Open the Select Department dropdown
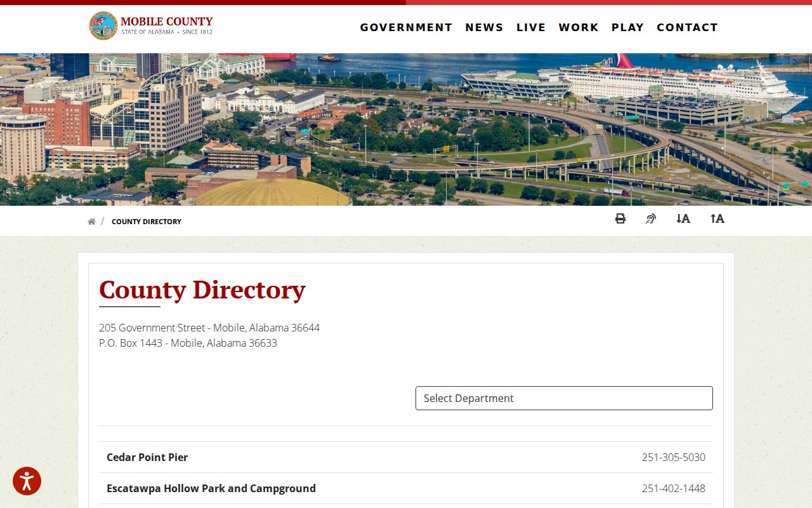This screenshot has height=508, width=812. (x=564, y=398)
